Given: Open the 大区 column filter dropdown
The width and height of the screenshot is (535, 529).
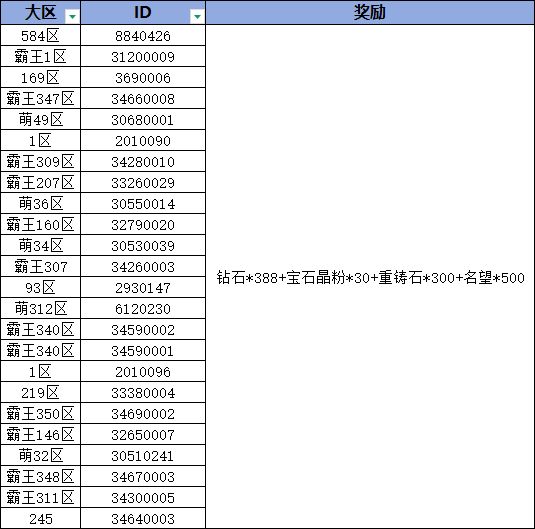Looking at the screenshot, I should [72, 16].
